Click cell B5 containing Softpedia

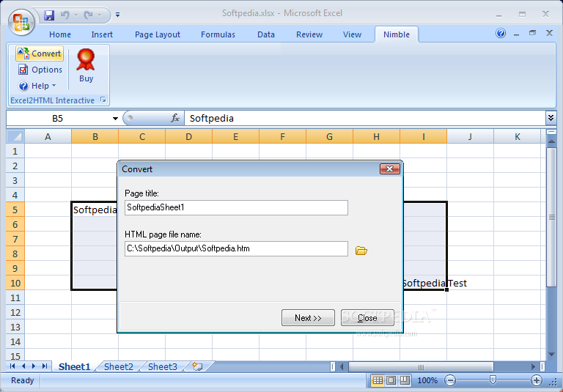95,210
